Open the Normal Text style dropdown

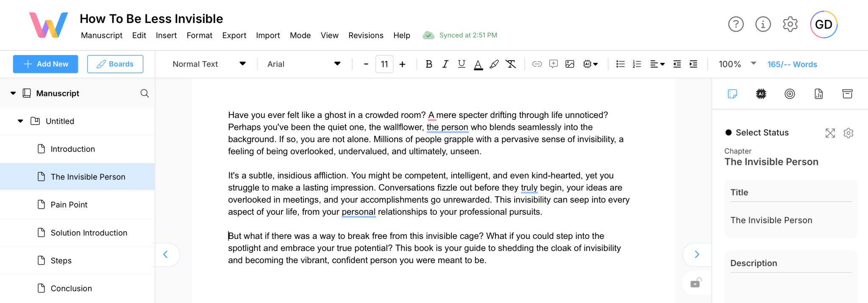coord(209,64)
